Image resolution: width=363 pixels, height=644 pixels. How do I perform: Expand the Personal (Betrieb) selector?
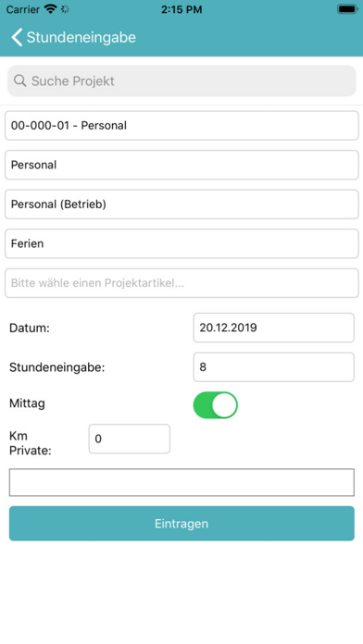[x=181, y=204]
